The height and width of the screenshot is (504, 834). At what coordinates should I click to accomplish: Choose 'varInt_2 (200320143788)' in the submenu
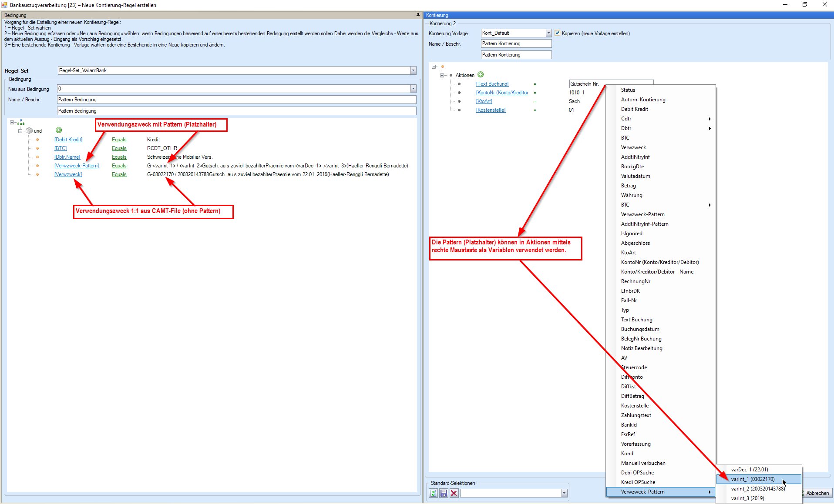click(x=759, y=489)
